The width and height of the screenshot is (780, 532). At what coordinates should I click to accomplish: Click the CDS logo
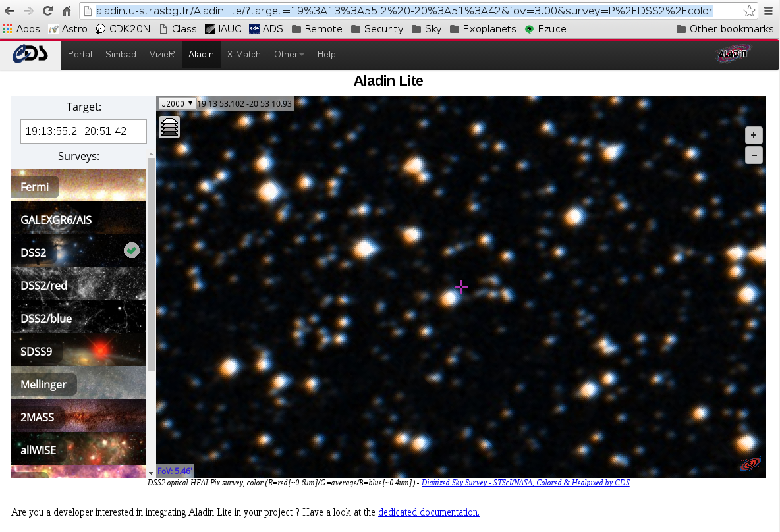pos(30,54)
